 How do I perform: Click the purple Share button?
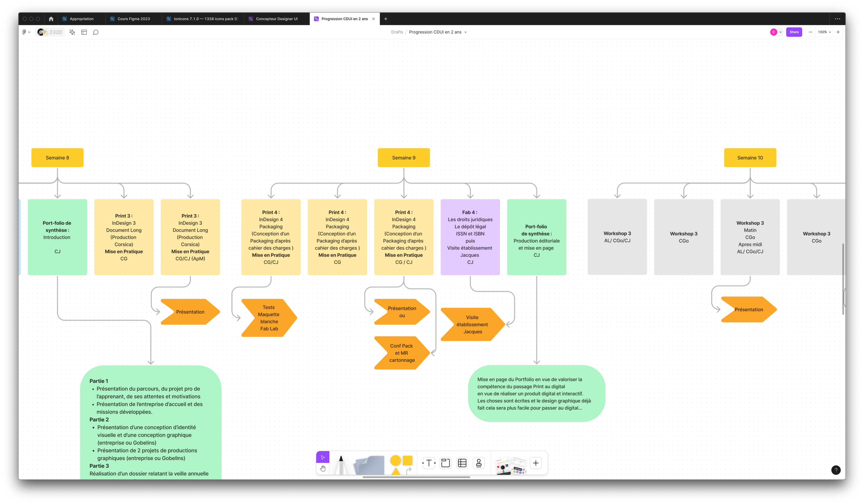[x=794, y=32]
